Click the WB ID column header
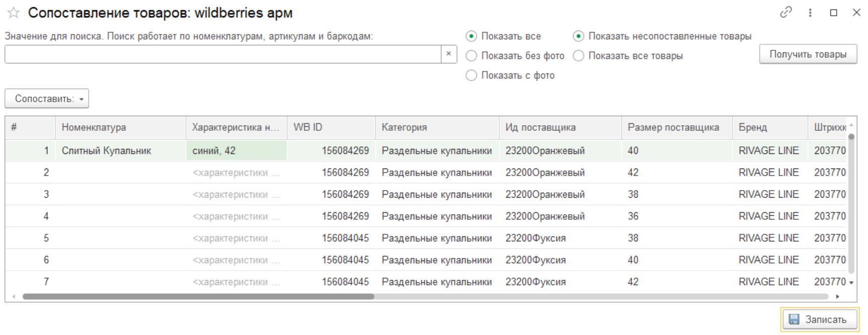Screen dimensions: 868x335 (x=331, y=128)
